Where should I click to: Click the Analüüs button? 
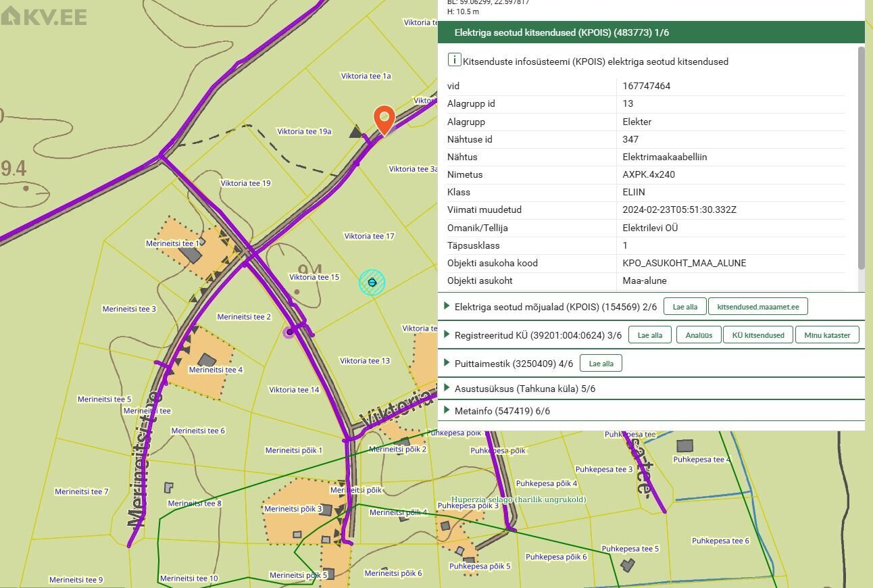699,335
